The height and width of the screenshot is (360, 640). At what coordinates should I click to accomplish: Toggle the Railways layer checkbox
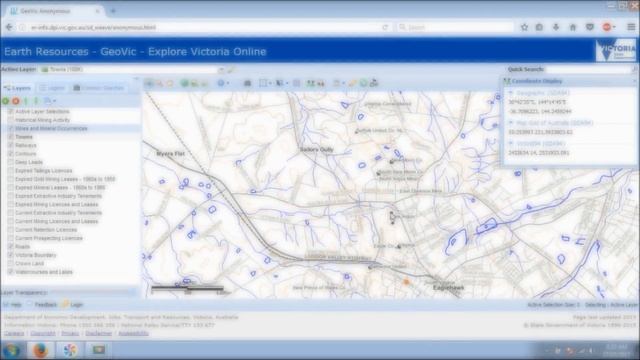click(11, 145)
